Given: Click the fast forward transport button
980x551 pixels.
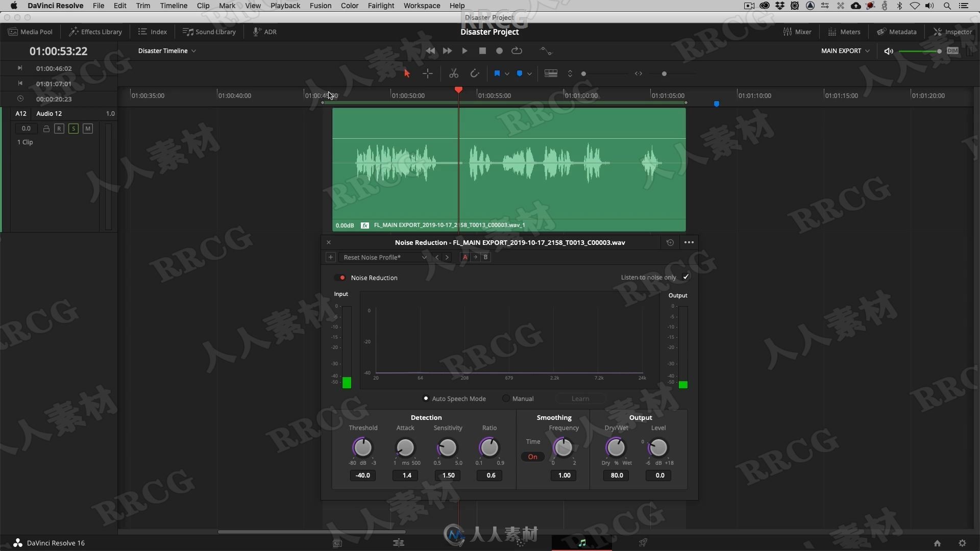Looking at the screenshot, I should (447, 51).
